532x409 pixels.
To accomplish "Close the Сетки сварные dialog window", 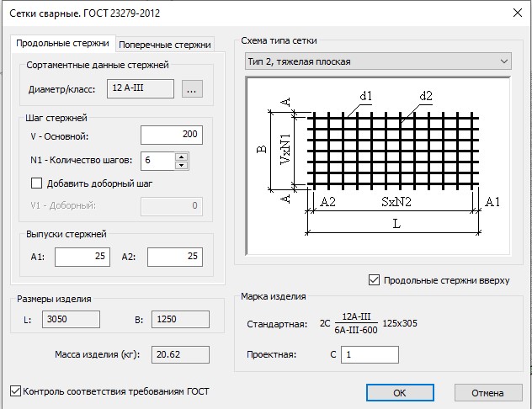I will pos(515,11).
